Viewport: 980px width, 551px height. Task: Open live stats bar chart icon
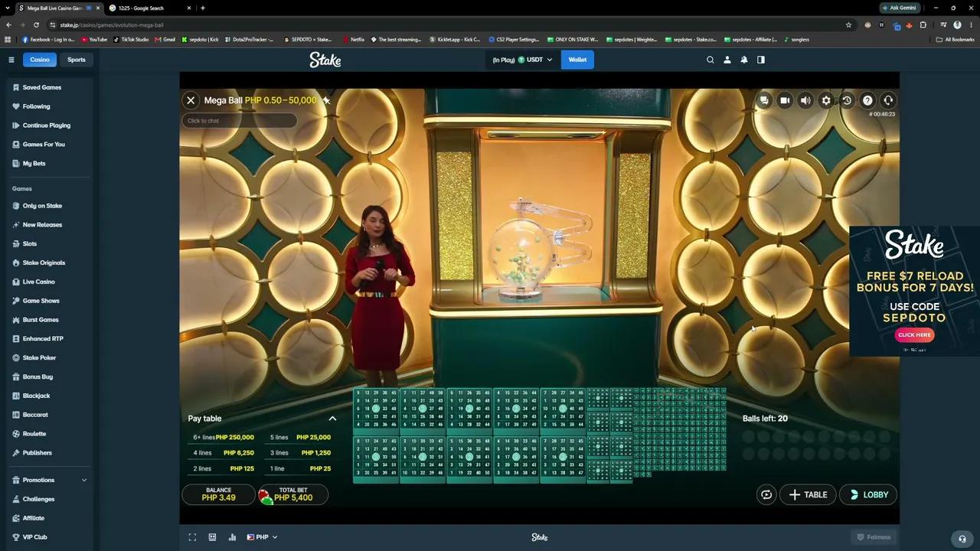point(232,537)
